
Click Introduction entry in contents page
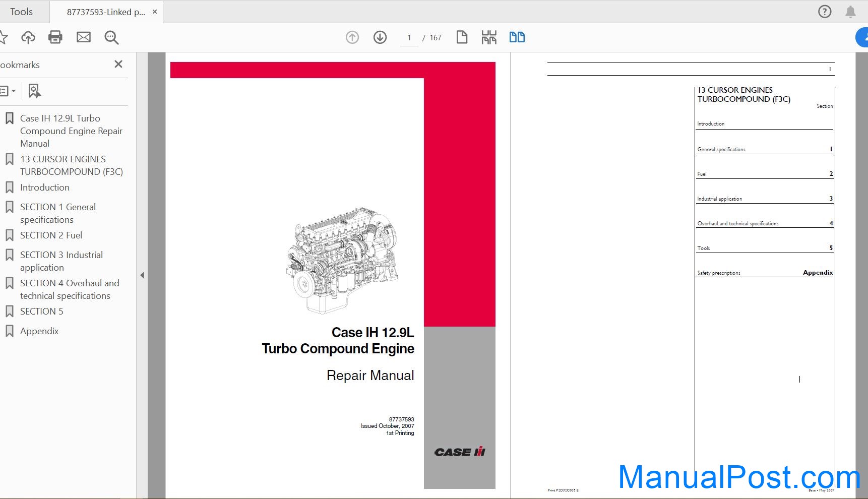(711, 124)
